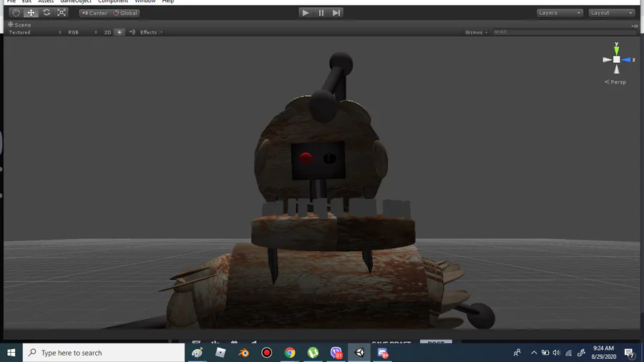Open the RGB render mode dropdown
This screenshot has height=362, width=644.
pos(82,32)
